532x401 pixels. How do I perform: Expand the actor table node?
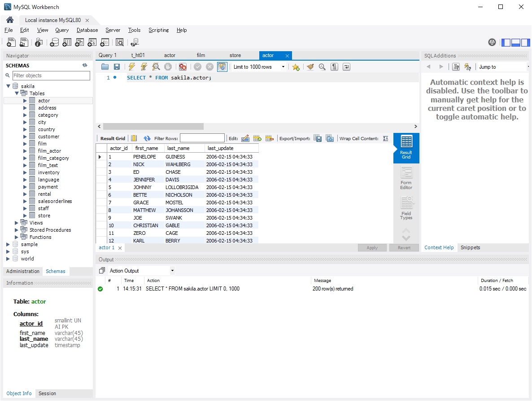click(25, 101)
